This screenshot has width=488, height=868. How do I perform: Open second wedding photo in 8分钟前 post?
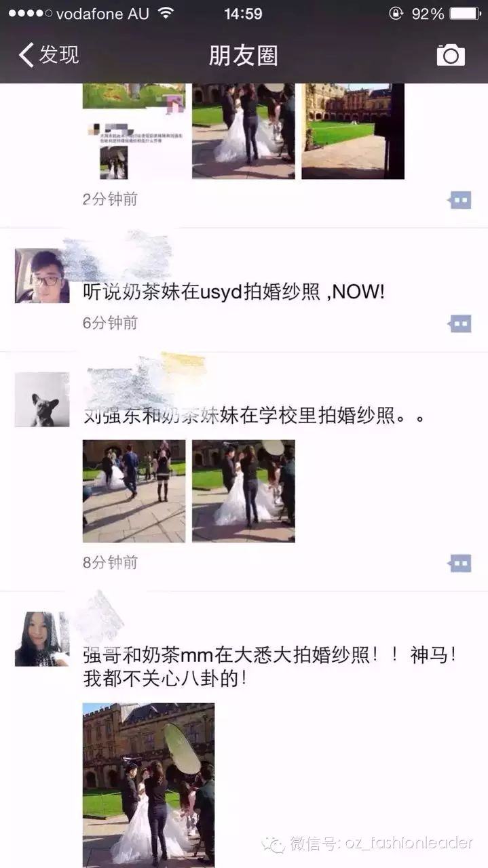click(244, 491)
